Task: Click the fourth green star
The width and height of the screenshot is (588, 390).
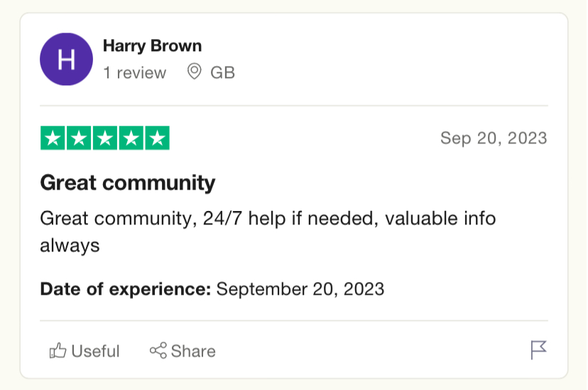Action: tap(131, 138)
